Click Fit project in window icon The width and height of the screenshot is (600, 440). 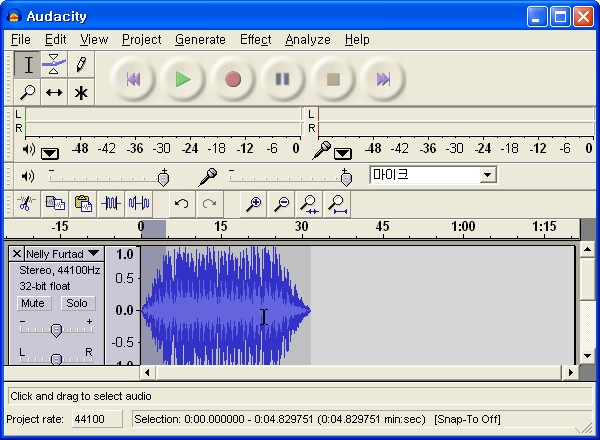338,203
